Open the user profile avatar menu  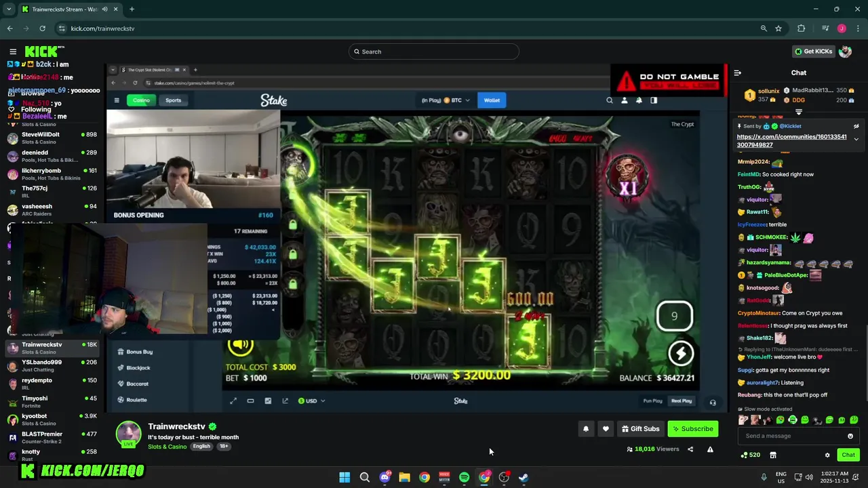pyautogui.click(x=845, y=52)
